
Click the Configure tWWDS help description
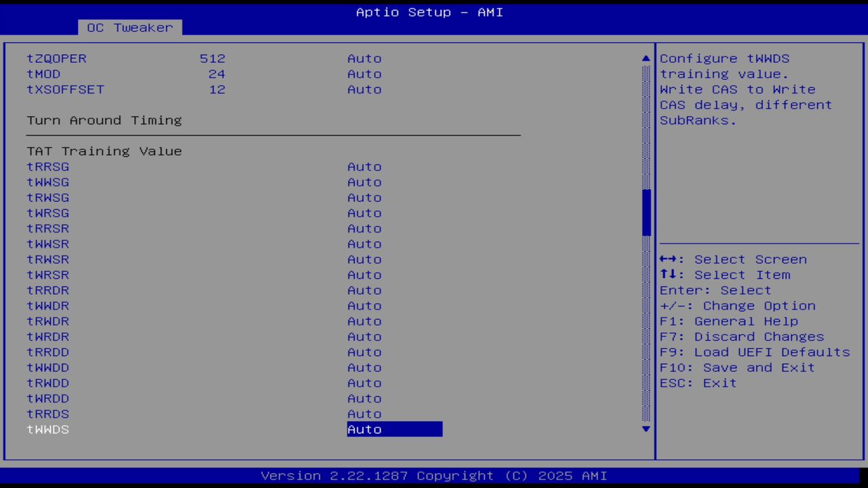tap(746, 89)
